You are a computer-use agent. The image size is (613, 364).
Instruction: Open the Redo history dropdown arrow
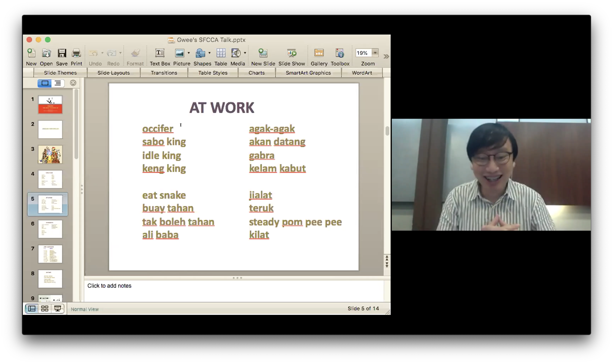coord(120,53)
